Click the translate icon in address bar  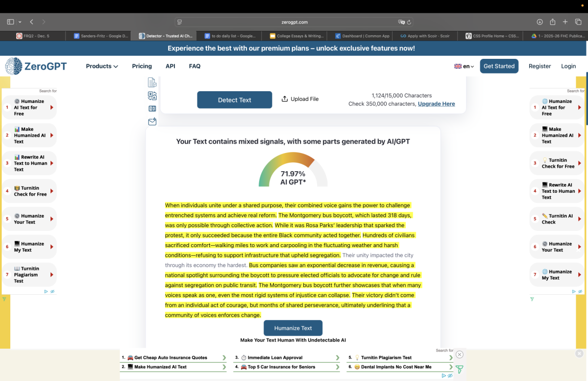click(x=401, y=22)
